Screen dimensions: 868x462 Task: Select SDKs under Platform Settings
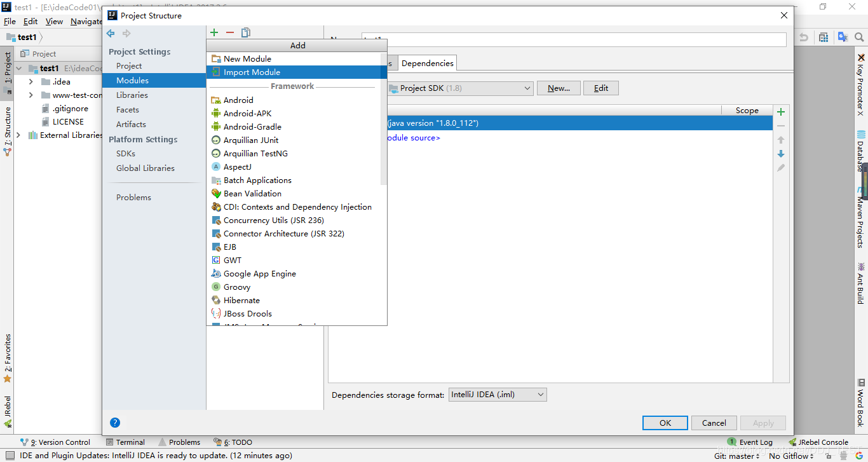pyautogui.click(x=126, y=153)
